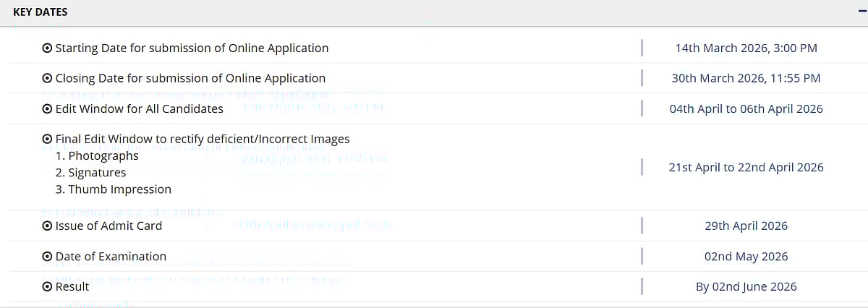This screenshot has height=308, width=868.
Task: Click the By 02nd June 2026 result date
Action: click(x=746, y=287)
